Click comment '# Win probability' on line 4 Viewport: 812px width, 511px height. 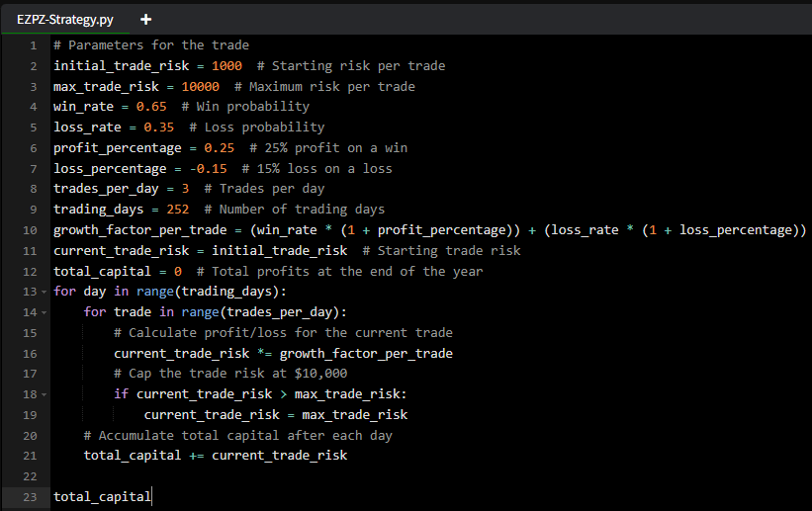pyautogui.click(x=245, y=107)
